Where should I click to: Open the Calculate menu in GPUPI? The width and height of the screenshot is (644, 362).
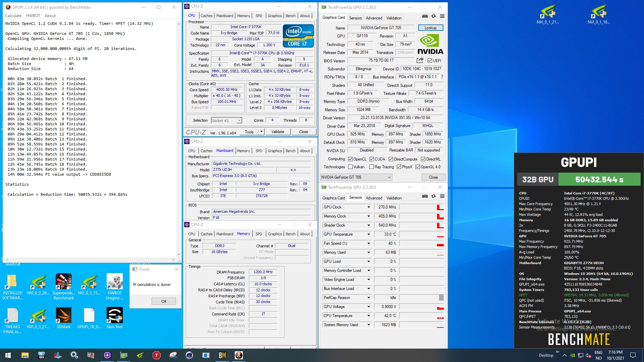click(x=13, y=16)
